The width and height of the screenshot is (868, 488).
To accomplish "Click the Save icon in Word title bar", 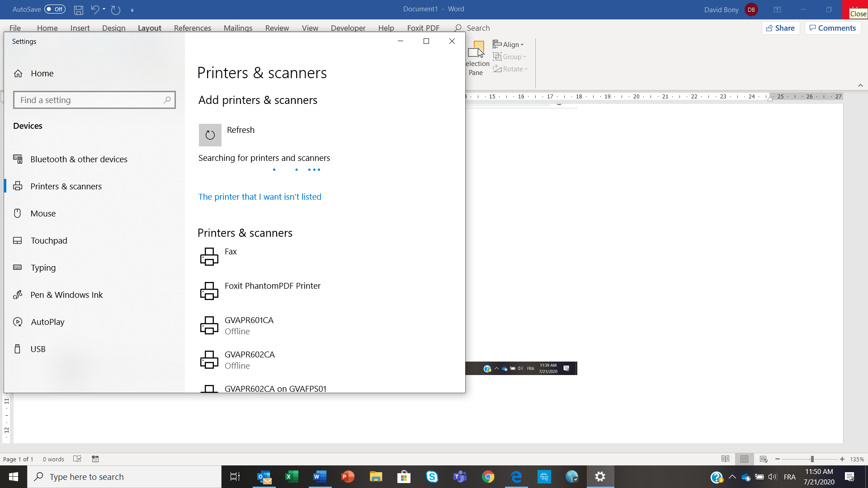I will click(x=79, y=9).
